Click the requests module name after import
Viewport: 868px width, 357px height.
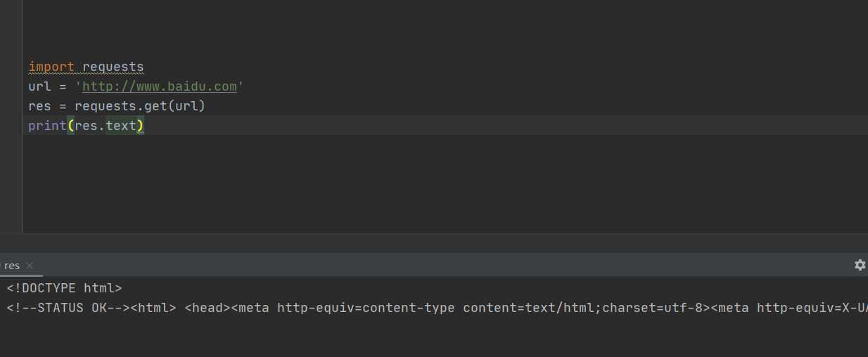[113, 67]
